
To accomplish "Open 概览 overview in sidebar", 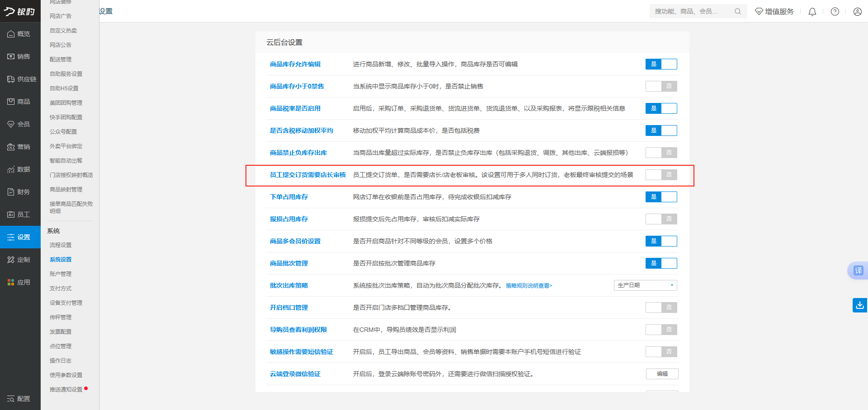I will click(20, 34).
